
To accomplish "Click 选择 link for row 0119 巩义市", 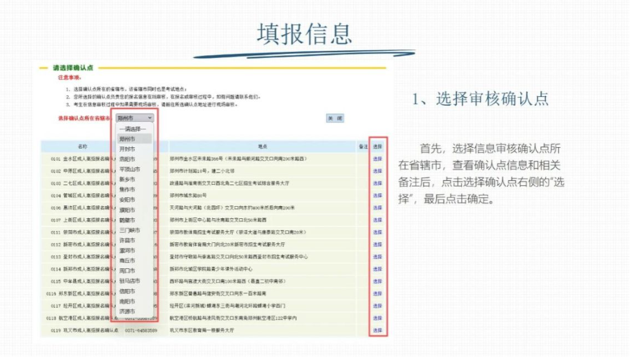I will (x=378, y=330).
